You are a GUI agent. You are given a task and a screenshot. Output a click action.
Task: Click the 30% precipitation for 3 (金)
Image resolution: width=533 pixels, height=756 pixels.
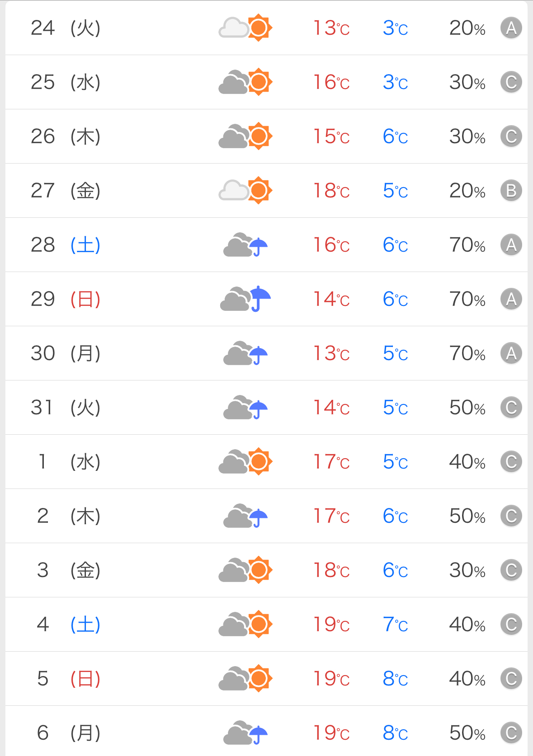467,570
